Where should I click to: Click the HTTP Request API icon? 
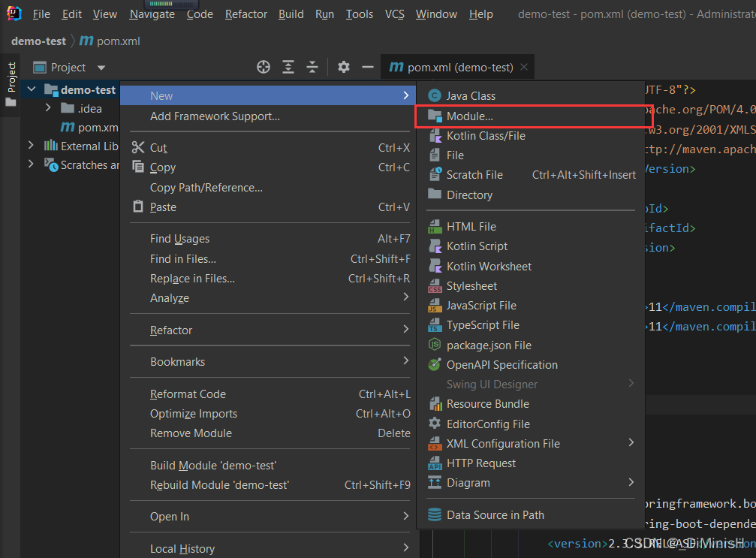(435, 463)
